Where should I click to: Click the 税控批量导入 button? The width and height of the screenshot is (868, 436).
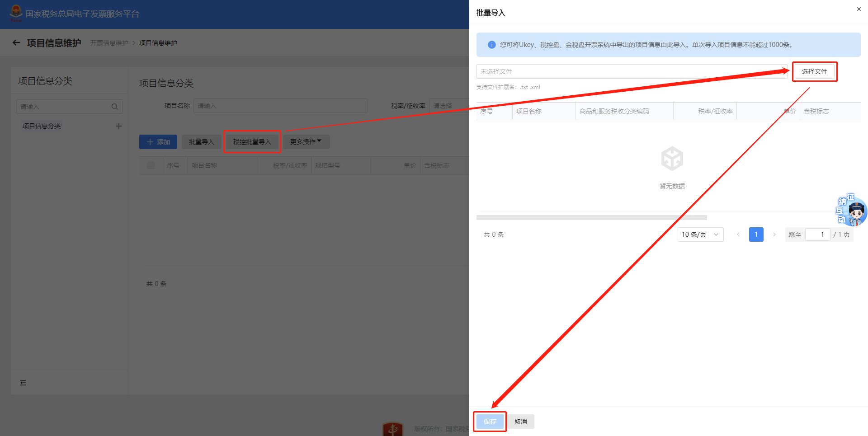[252, 142]
